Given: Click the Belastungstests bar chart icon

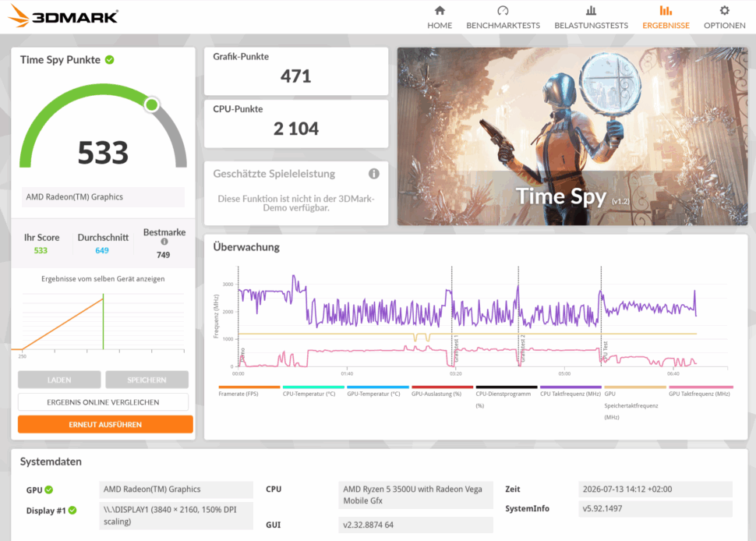Looking at the screenshot, I should [591, 11].
